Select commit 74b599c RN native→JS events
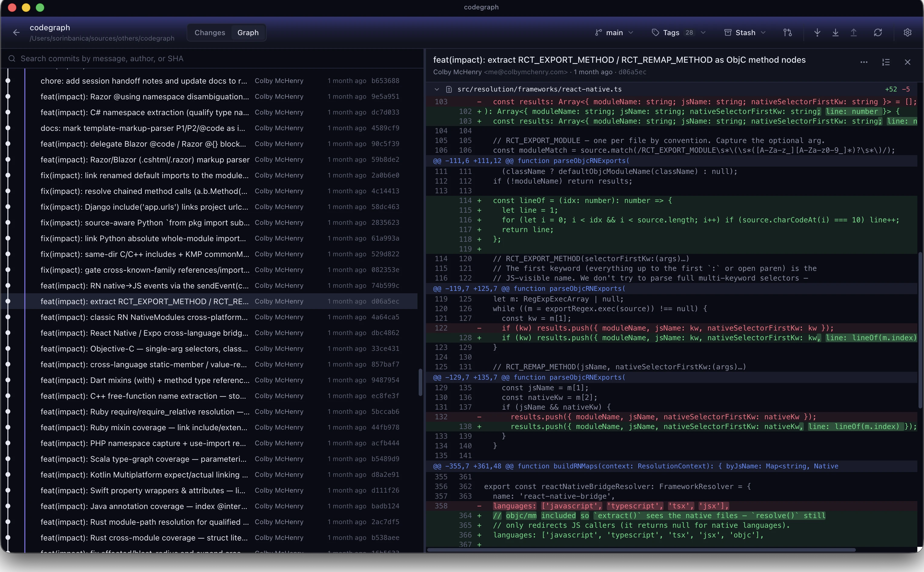The height and width of the screenshot is (572, 924). point(209,286)
